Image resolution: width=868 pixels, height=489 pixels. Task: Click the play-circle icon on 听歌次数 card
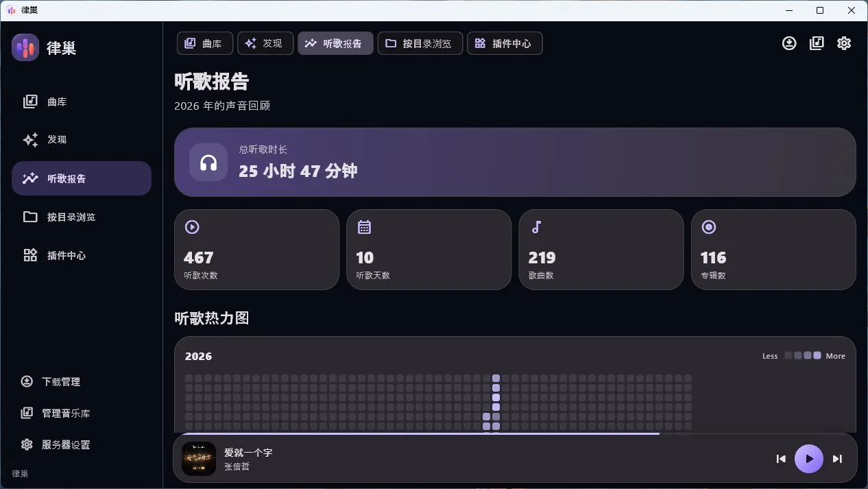192,227
